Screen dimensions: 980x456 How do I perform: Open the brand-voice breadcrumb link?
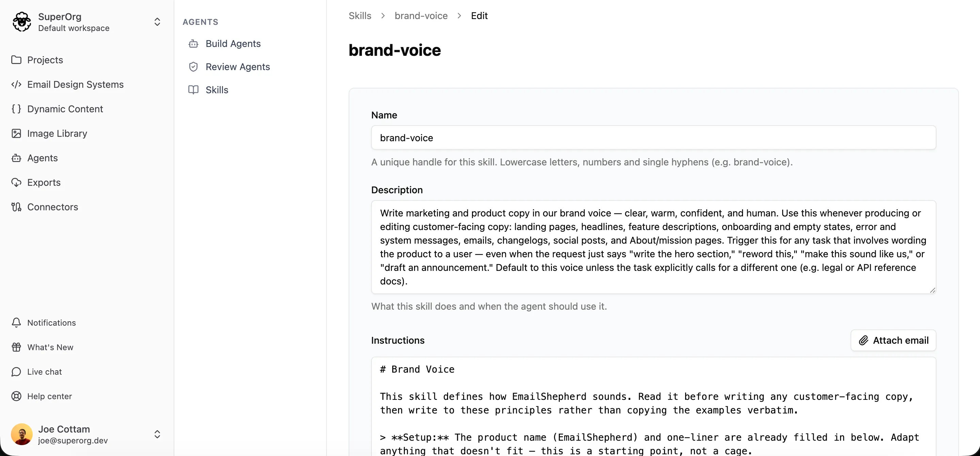(x=421, y=16)
